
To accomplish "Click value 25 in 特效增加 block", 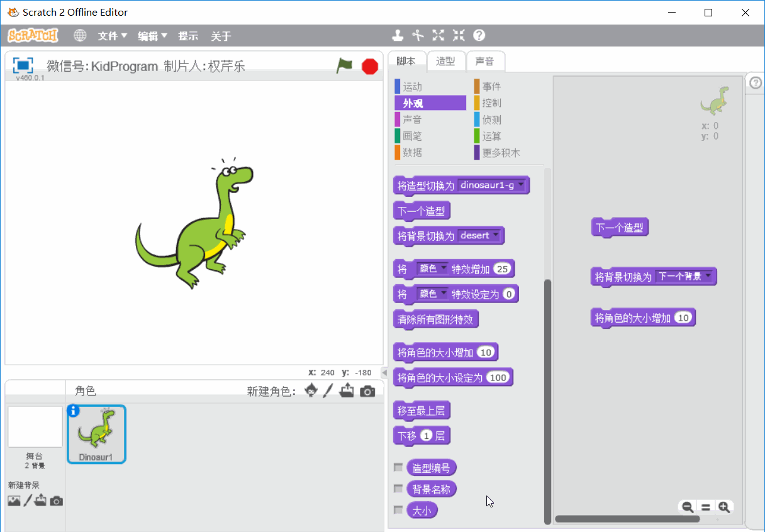I will click(502, 269).
